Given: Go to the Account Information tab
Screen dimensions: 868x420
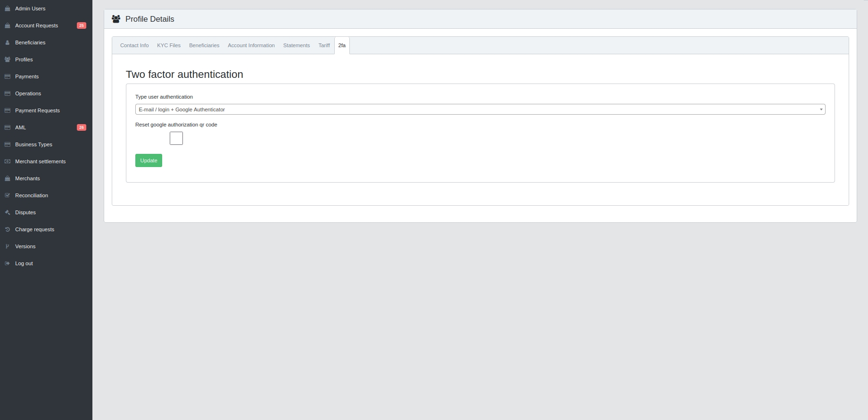Looking at the screenshot, I should click(251, 46).
